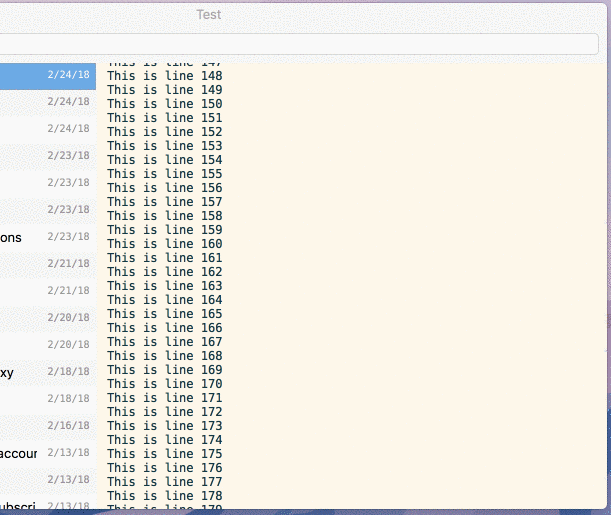Click on "This is line 176"
The width and height of the screenshot is (611, 515).
[x=165, y=468]
